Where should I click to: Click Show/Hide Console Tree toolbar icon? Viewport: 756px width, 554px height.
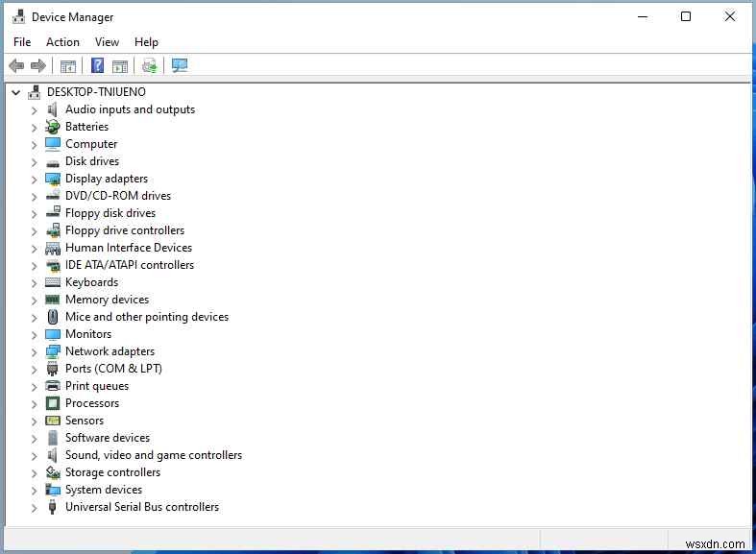(x=68, y=66)
